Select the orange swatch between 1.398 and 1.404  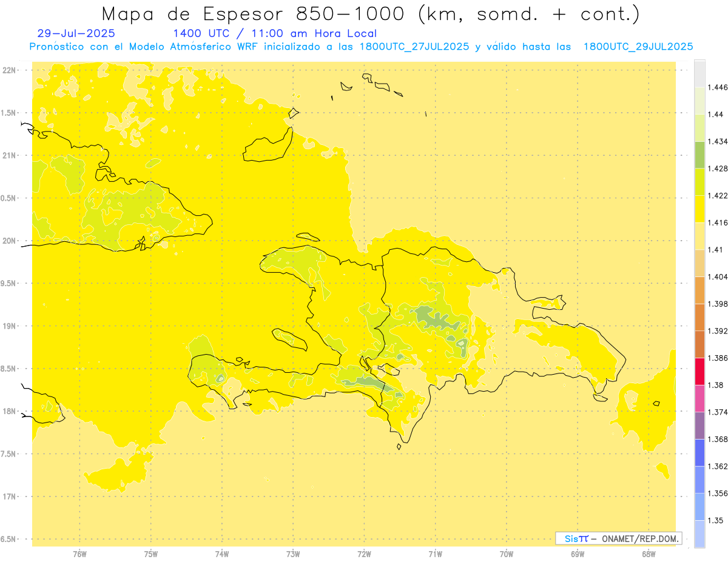[x=699, y=290]
